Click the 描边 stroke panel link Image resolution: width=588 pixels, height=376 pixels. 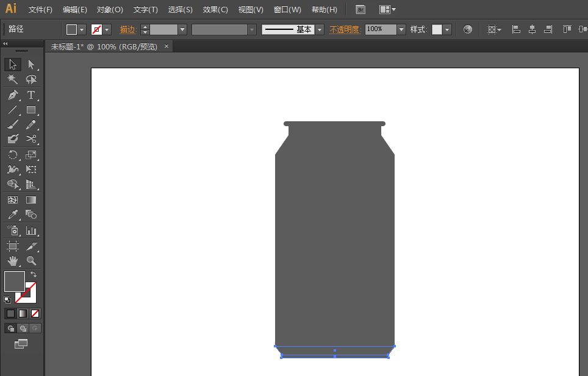[x=128, y=29]
